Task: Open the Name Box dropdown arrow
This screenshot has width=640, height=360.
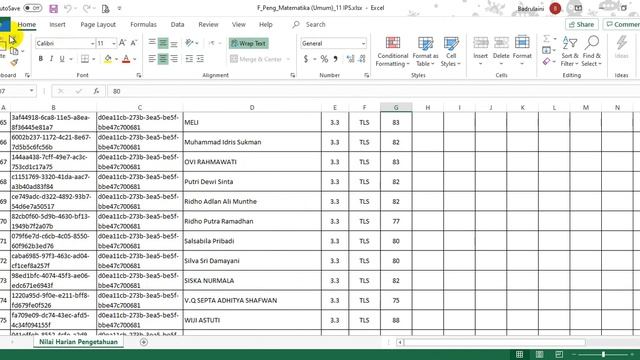Action: [x=31, y=91]
